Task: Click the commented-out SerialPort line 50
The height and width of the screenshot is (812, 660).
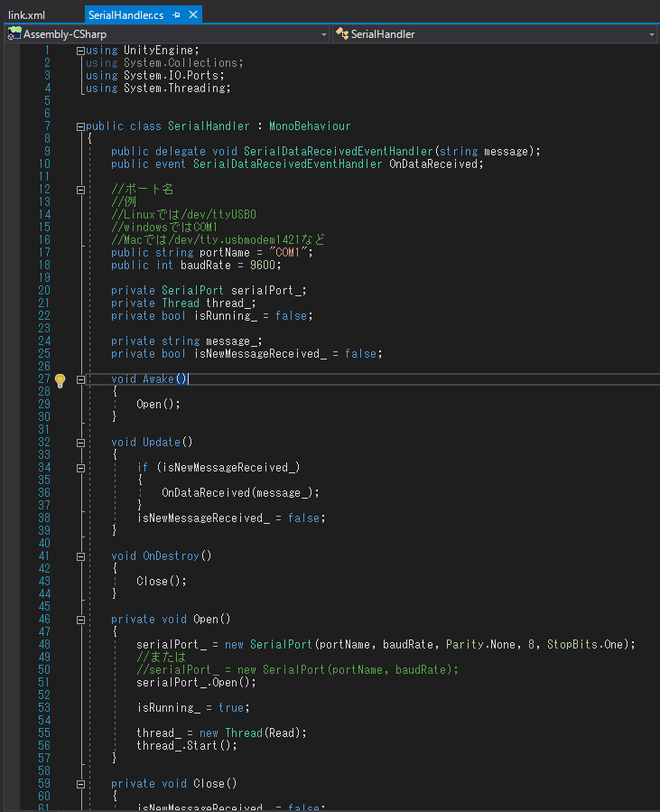Action: (298, 669)
